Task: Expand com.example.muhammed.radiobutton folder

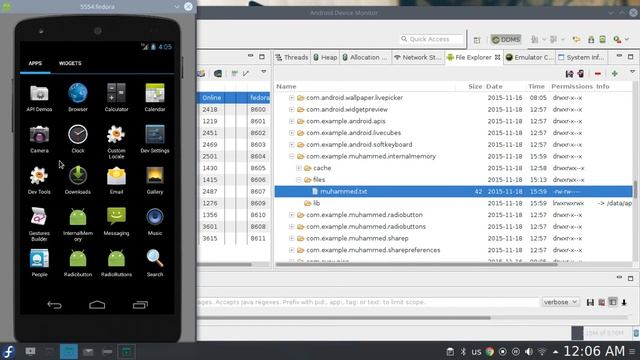Action: click(291, 215)
